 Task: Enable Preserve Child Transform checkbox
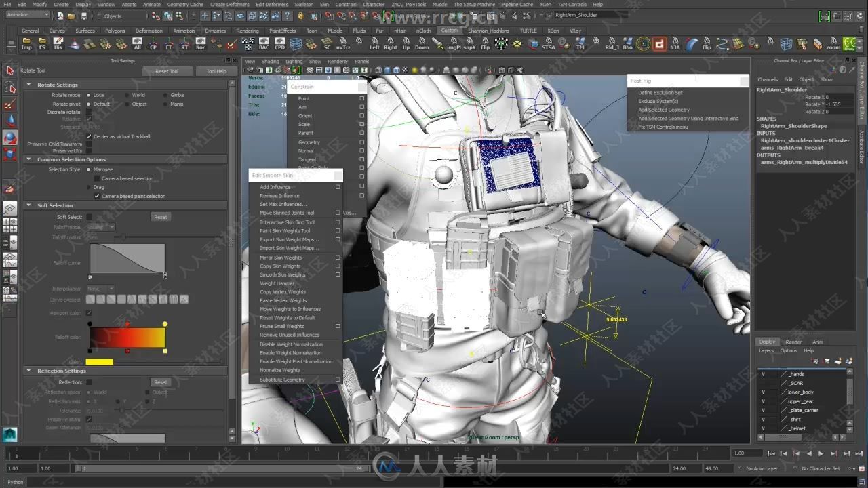click(89, 144)
